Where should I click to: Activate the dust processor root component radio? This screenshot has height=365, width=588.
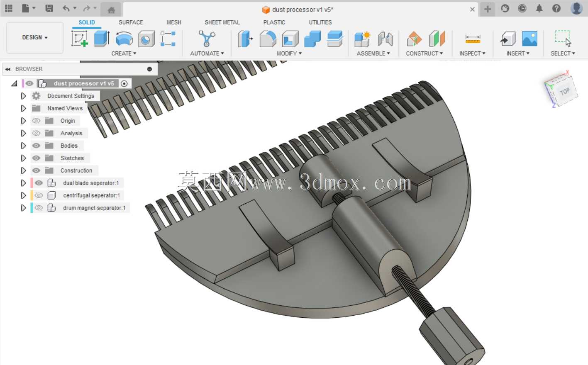pos(124,83)
